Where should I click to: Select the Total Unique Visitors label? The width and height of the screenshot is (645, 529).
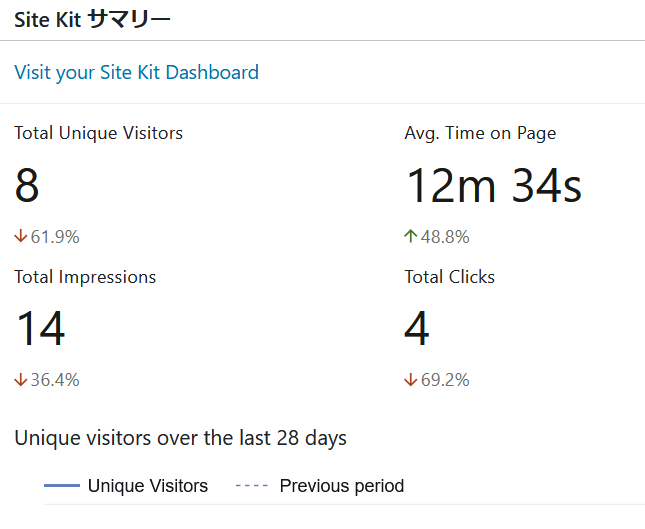[98, 133]
